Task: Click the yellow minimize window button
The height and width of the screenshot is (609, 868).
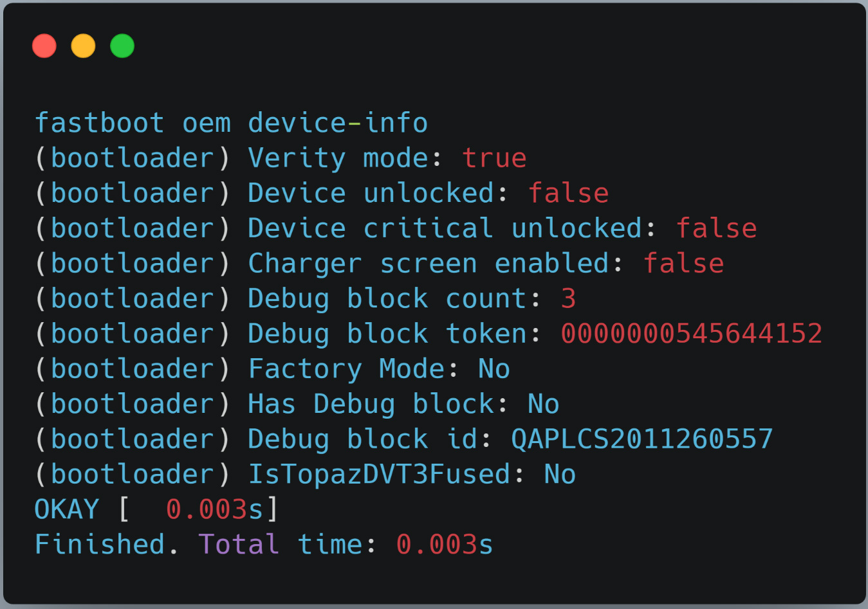Action: point(83,46)
